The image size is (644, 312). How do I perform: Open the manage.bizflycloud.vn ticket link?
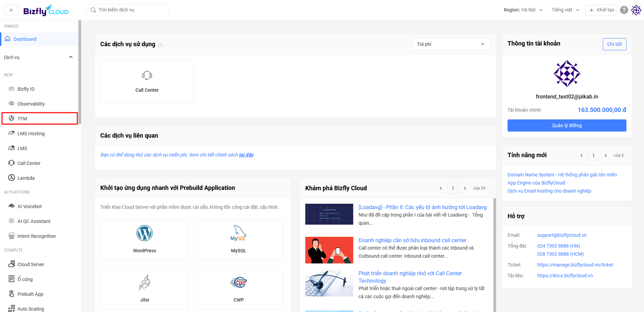[x=575, y=265]
